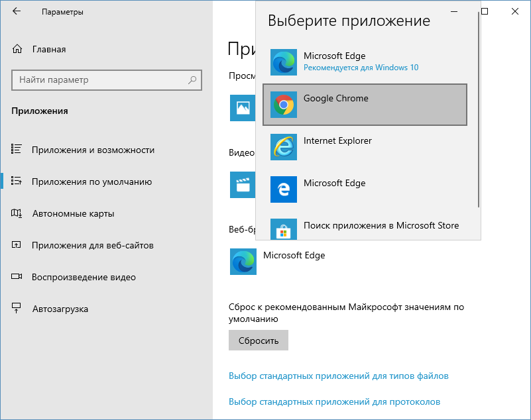Open Выбор стандартных приложений для типов файлов

[338, 376]
